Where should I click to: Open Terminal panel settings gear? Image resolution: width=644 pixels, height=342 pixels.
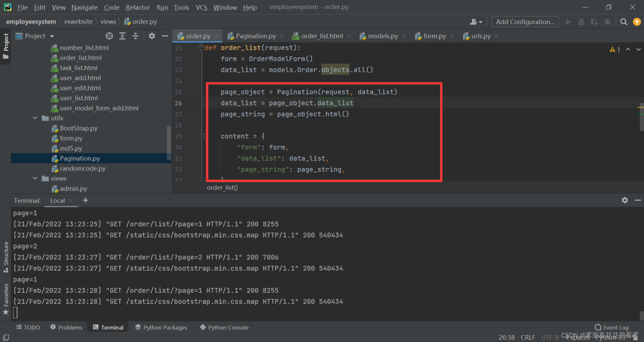tap(625, 200)
